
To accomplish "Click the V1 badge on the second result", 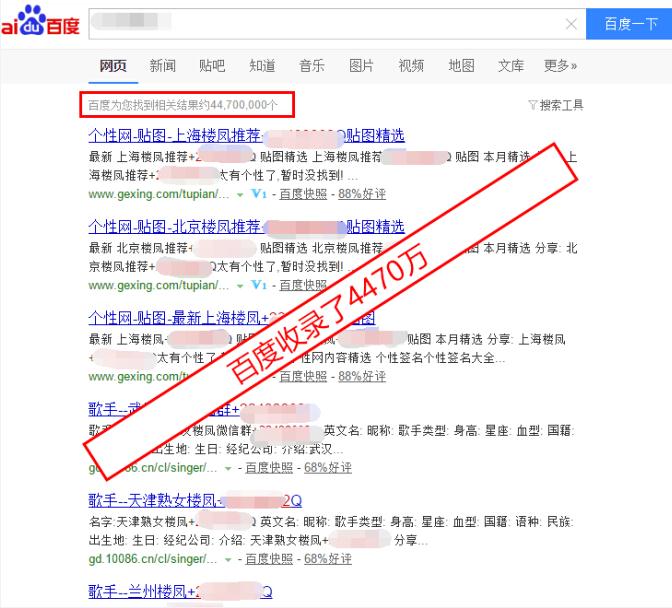I will tap(258, 285).
